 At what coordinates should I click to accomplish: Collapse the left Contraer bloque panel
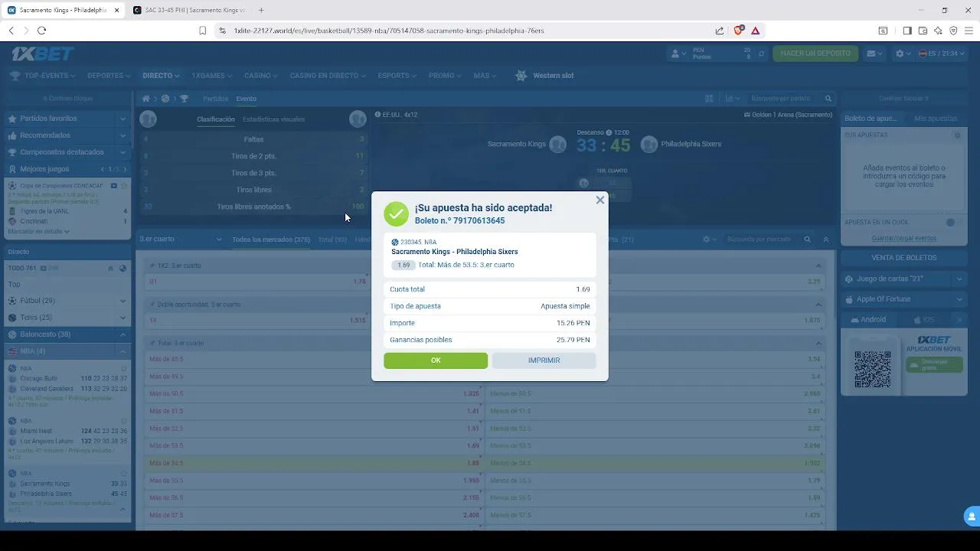point(67,99)
